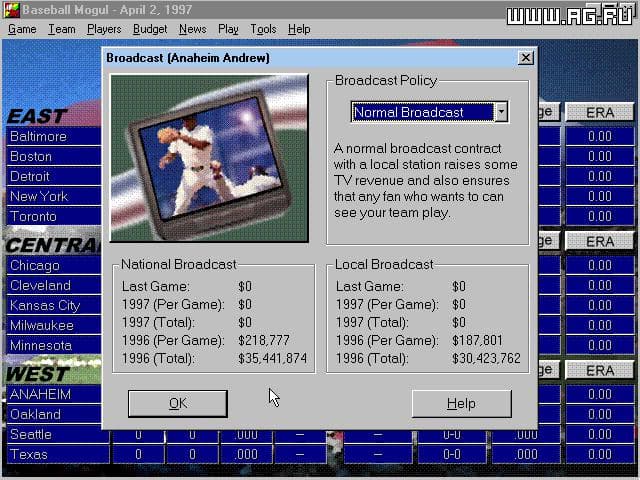Click the National 1996 per game $218,777 value
The image size is (640, 480).
click(264, 340)
